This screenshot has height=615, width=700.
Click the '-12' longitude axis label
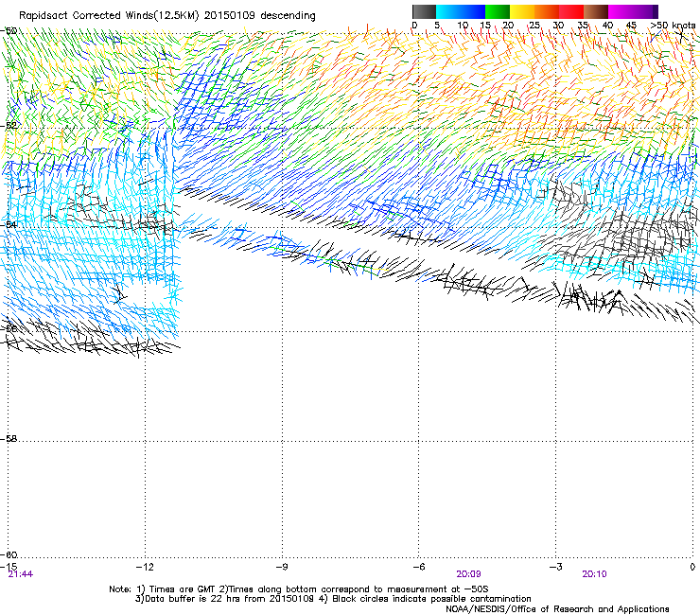click(x=145, y=567)
